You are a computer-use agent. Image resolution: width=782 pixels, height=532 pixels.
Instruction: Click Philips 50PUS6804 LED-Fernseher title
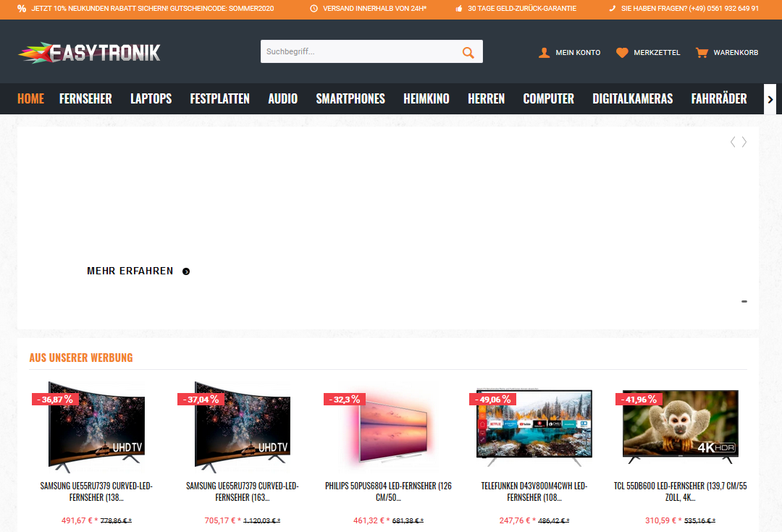(389, 491)
